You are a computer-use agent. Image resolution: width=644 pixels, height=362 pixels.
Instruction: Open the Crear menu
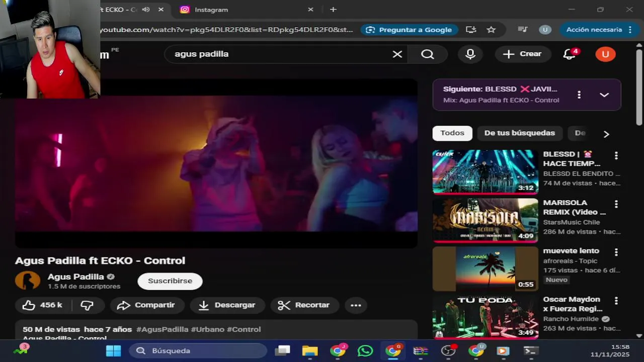[x=523, y=54]
